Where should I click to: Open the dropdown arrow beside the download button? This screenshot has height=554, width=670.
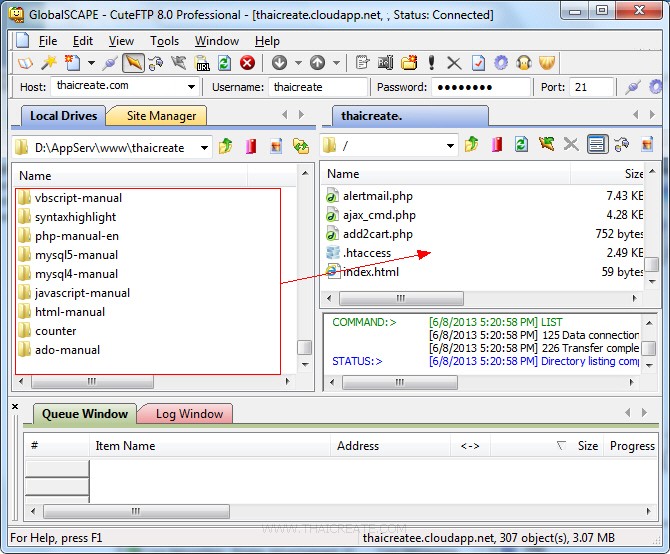297,63
